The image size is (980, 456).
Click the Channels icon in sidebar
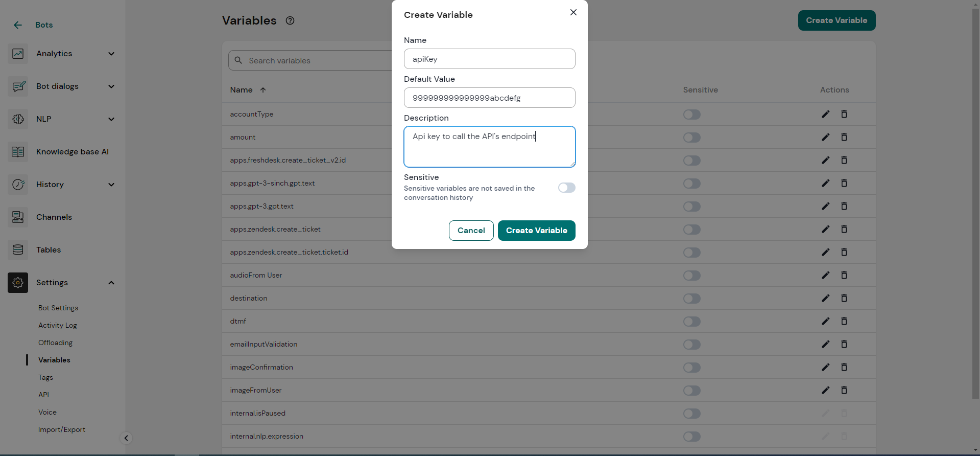tap(18, 217)
